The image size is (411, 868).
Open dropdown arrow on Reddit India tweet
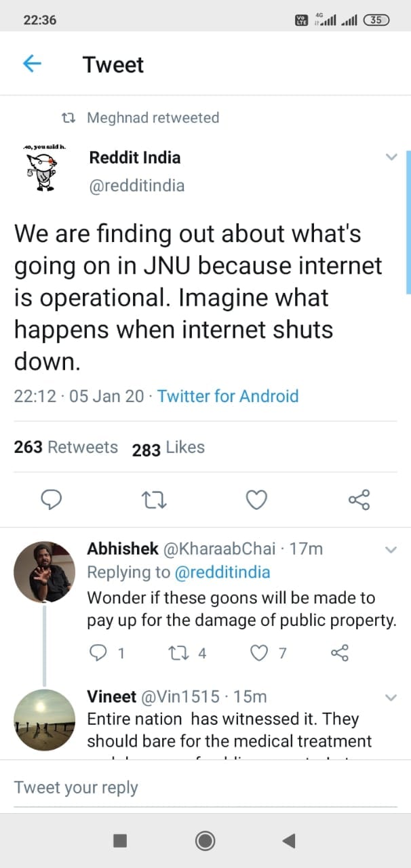(x=391, y=157)
